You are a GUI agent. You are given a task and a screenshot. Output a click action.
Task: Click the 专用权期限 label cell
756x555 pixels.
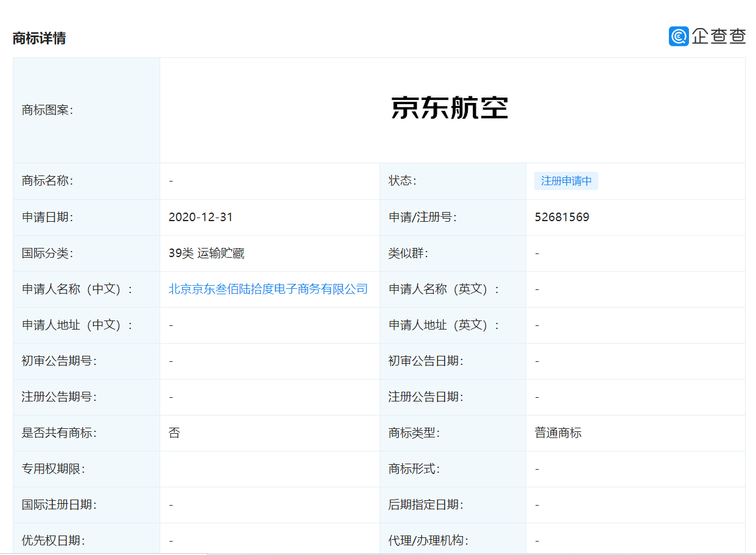87,469
